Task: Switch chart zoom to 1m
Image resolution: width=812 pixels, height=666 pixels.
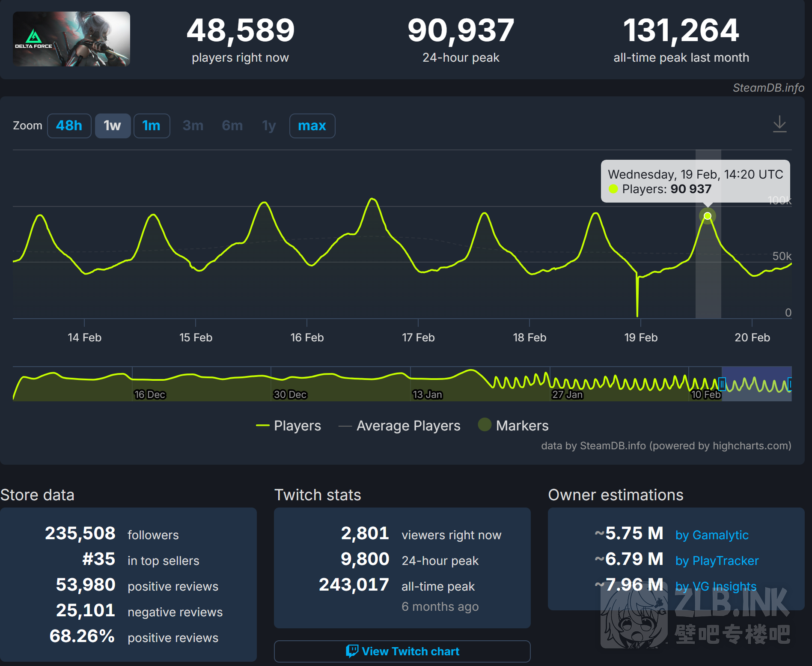Action: (x=152, y=126)
